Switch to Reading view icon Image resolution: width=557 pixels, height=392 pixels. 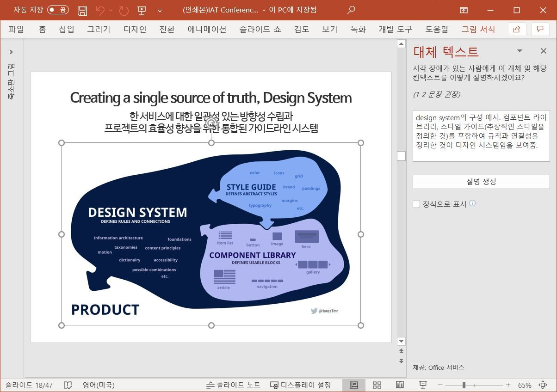400,385
